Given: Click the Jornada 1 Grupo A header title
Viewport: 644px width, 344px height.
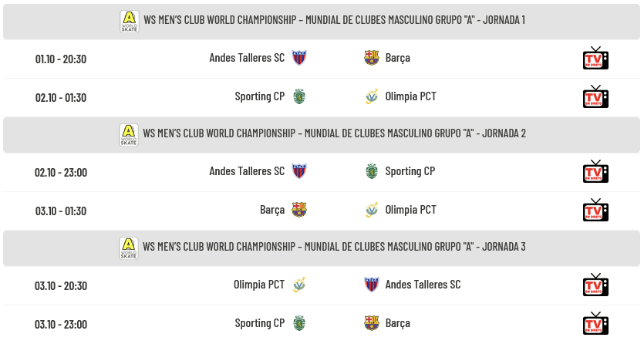Looking at the screenshot, I should pos(334,20).
